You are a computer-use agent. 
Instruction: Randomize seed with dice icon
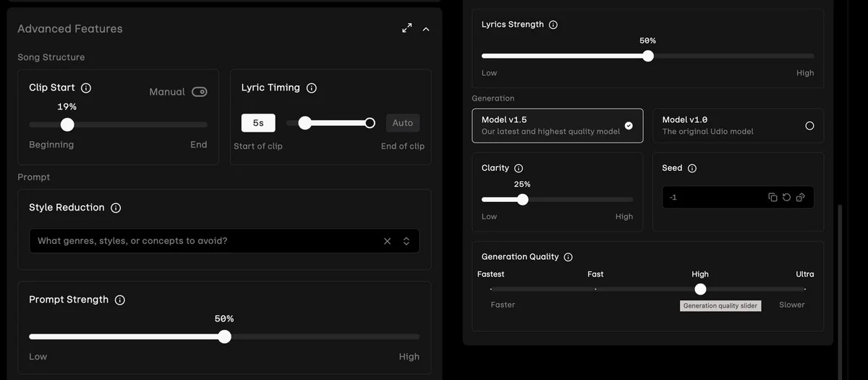(x=800, y=198)
